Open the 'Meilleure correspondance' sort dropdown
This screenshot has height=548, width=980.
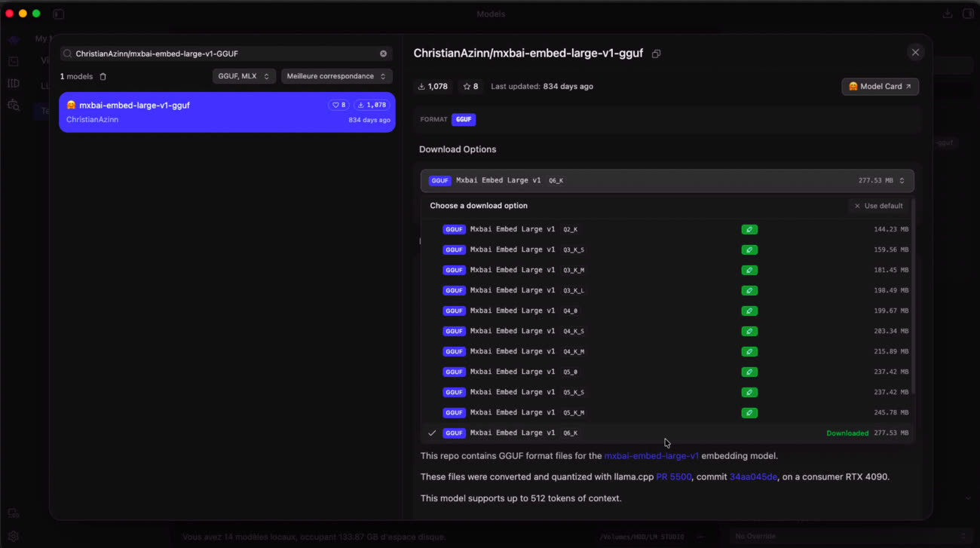tap(336, 76)
